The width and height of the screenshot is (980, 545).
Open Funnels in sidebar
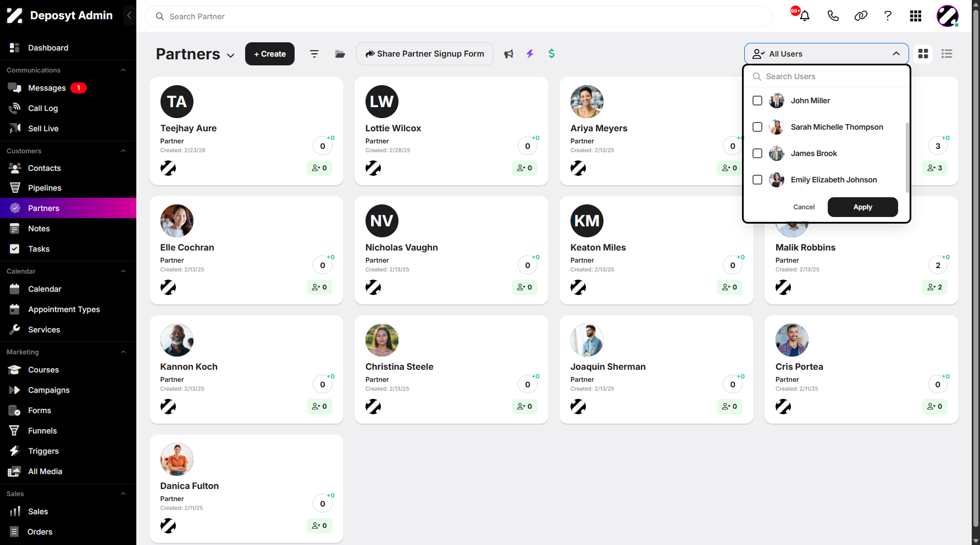point(68,431)
